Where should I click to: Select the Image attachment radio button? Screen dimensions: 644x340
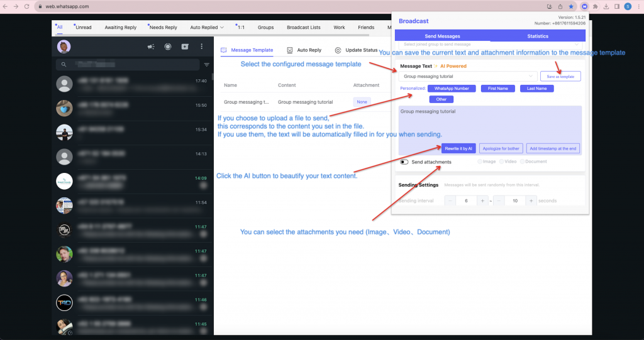[480, 162]
